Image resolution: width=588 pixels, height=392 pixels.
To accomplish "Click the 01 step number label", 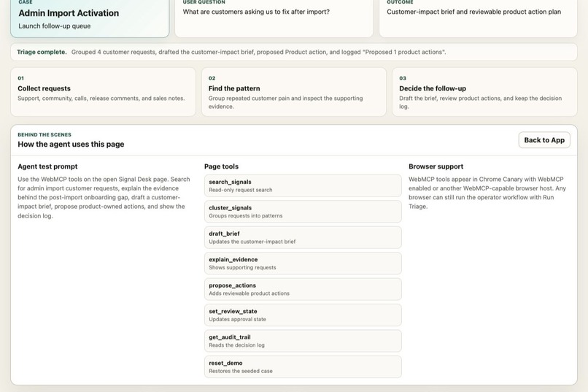I will pos(20,78).
